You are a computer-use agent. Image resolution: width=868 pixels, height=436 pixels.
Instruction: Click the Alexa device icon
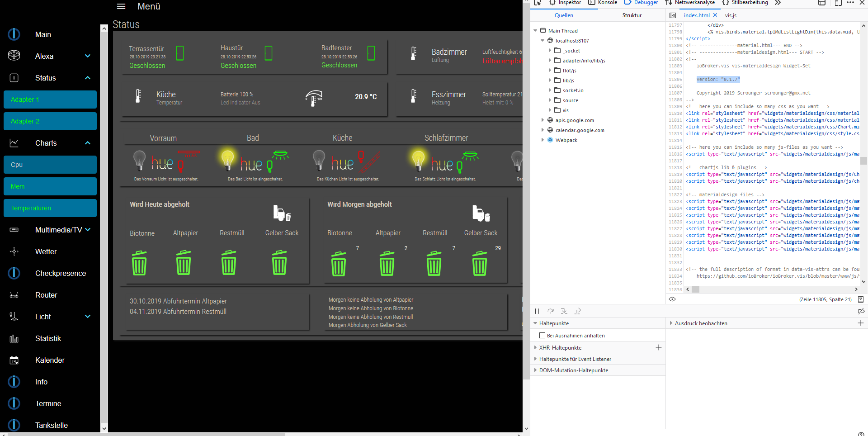point(14,55)
